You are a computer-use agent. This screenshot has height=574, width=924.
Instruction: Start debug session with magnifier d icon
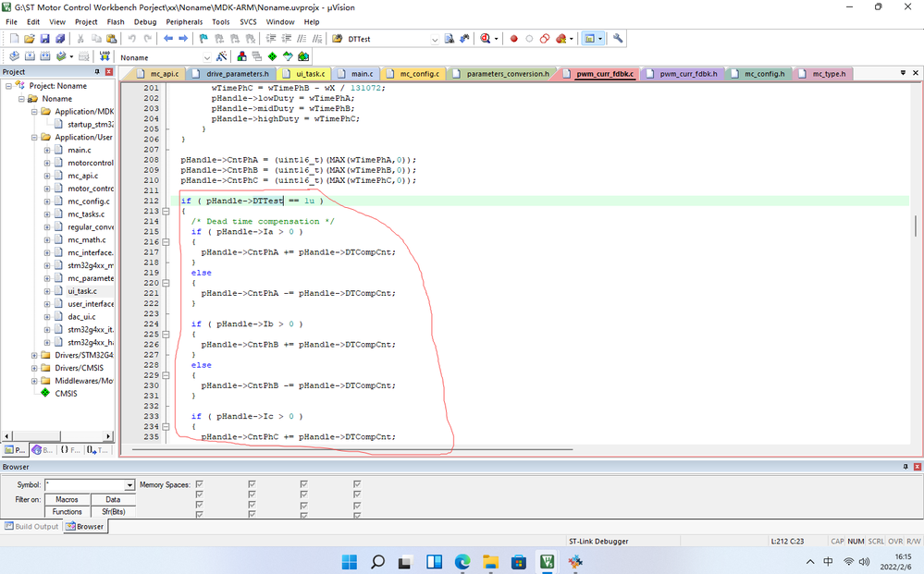click(486, 39)
